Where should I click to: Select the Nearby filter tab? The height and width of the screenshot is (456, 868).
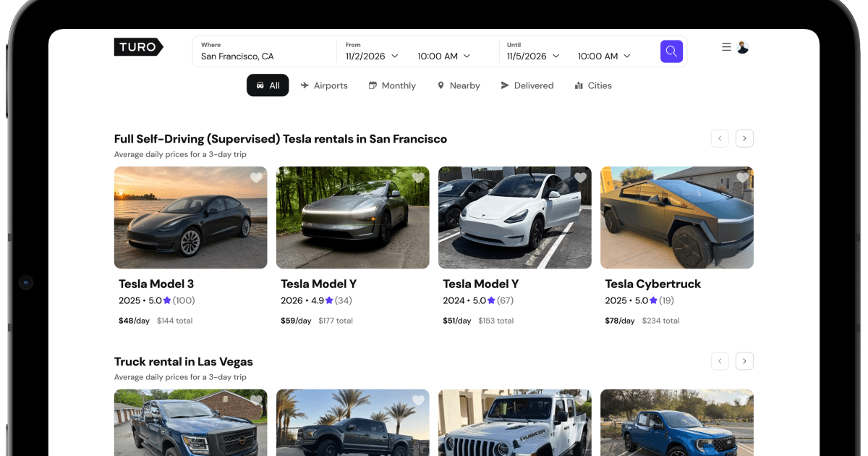click(x=459, y=85)
